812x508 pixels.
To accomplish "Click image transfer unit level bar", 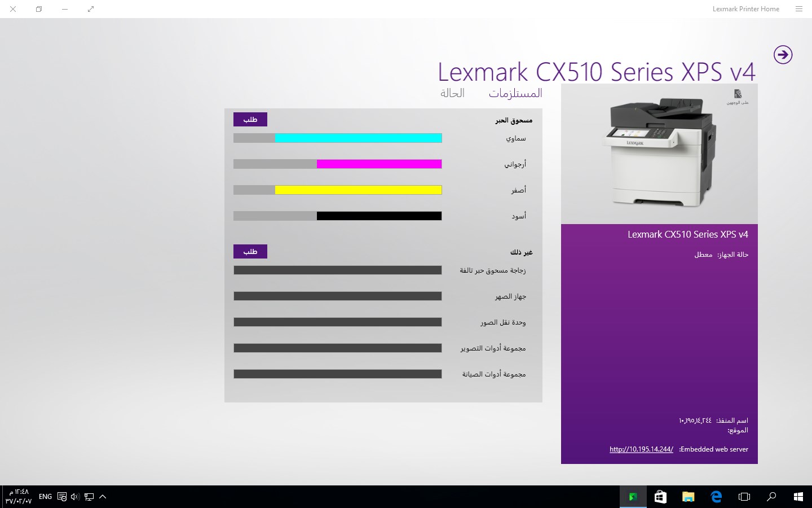I will [338, 322].
